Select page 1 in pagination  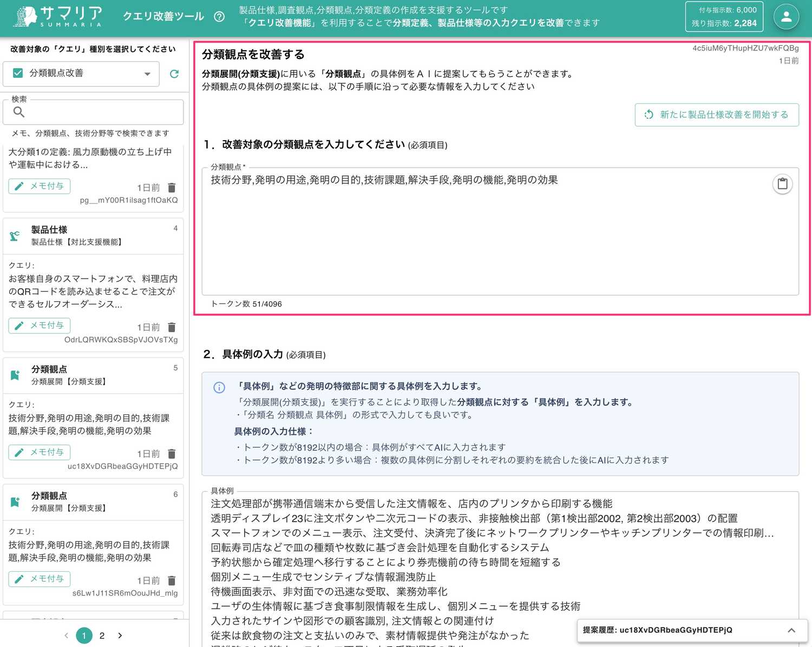[x=84, y=636]
